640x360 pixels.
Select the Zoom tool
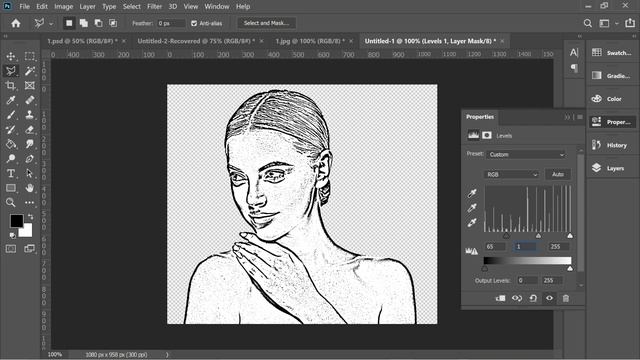click(x=11, y=202)
